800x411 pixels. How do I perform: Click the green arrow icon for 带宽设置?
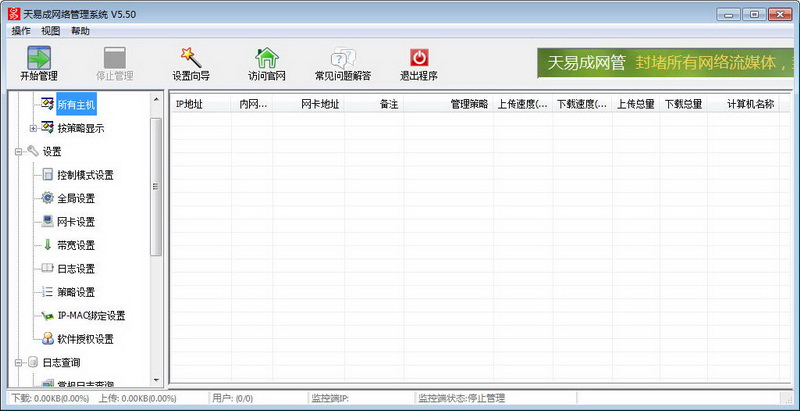[x=47, y=245]
